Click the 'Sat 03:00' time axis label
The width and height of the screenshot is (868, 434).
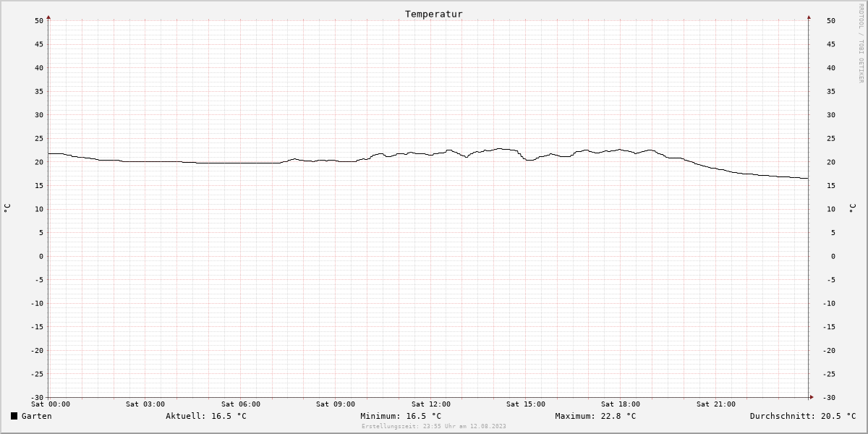(145, 404)
